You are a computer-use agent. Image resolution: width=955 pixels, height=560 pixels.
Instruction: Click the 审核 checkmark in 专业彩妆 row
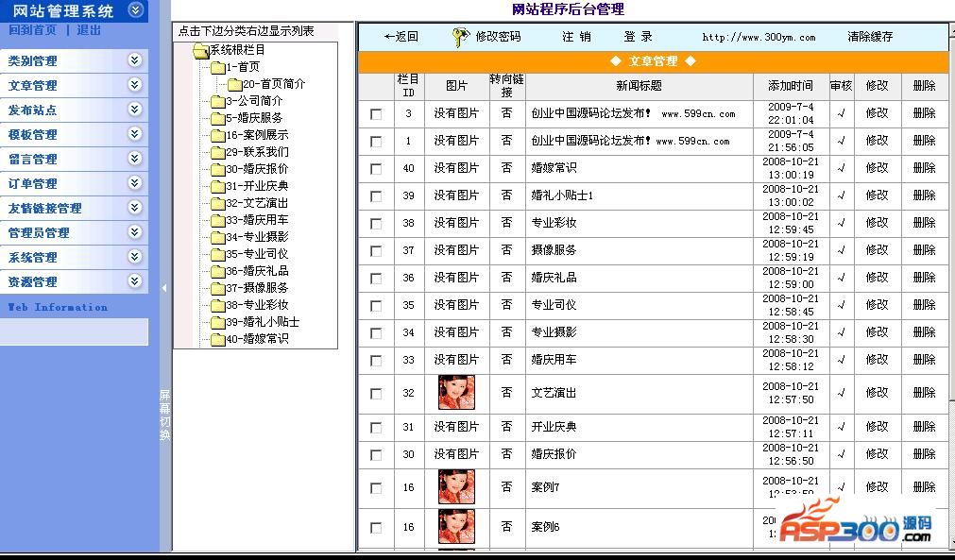coord(841,223)
